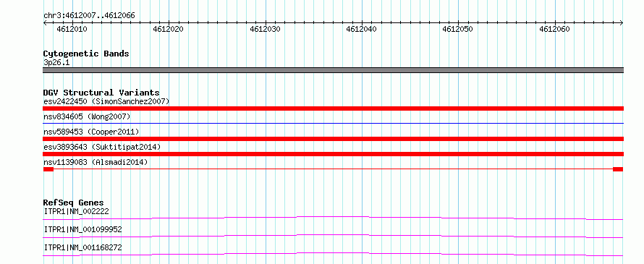Click the gray 3p26.1 cytogenetic band bar
This screenshot has height=264, width=644.
[x=333, y=70]
